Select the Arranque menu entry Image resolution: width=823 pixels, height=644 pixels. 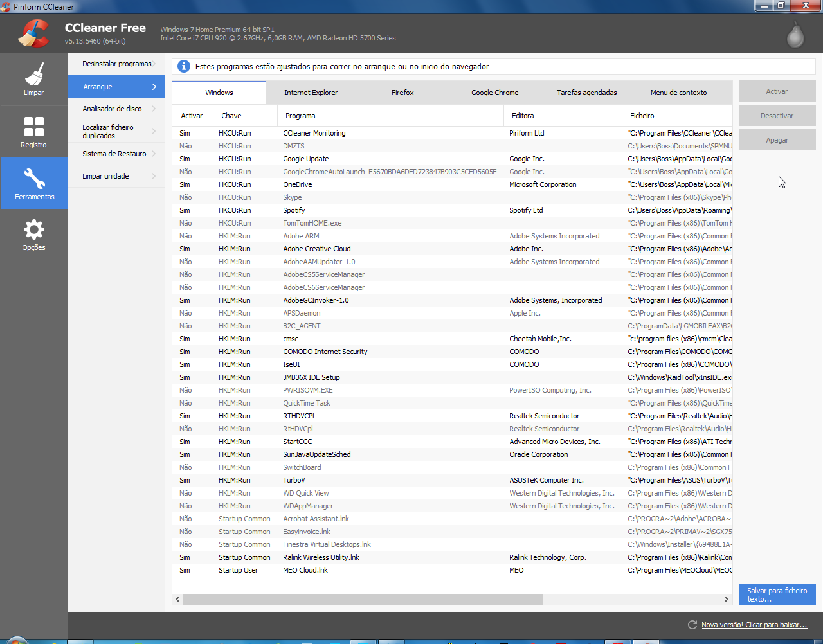pyautogui.click(x=116, y=87)
